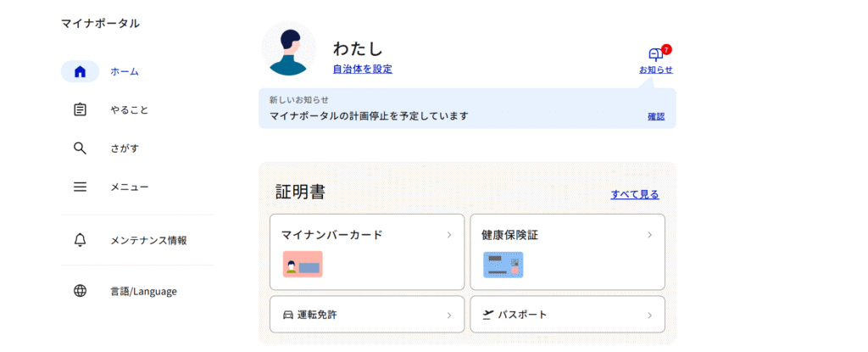Screen dimensions: 868x352
Task: Open the hamburger メニュー icon
Action: pos(80,187)
